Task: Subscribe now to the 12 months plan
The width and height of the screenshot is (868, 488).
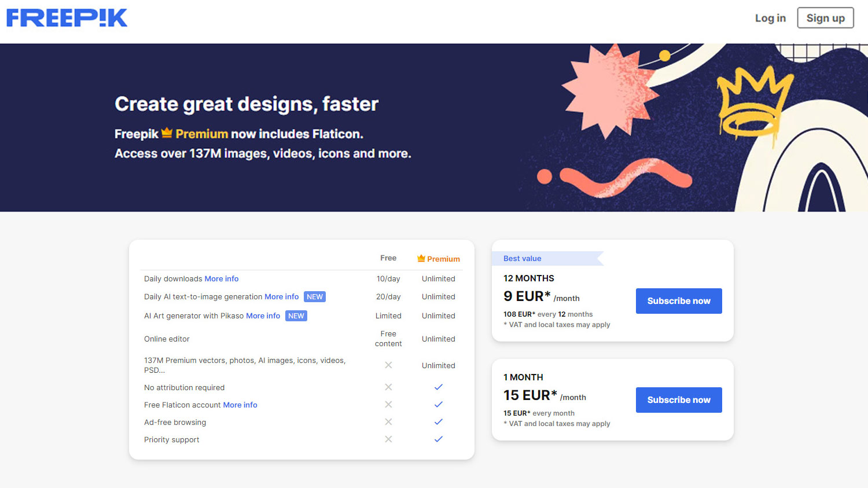Action: 679,301
